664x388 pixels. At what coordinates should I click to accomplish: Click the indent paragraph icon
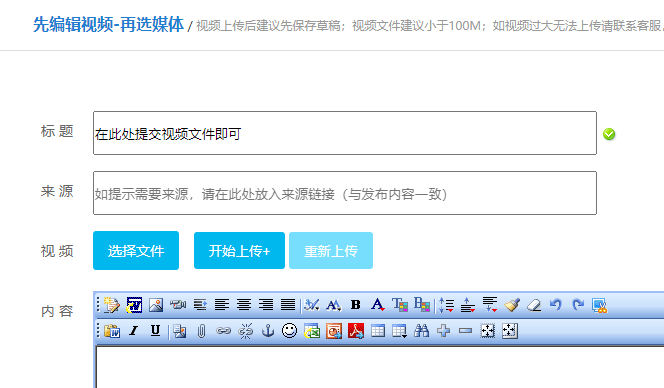pos(200,305)
